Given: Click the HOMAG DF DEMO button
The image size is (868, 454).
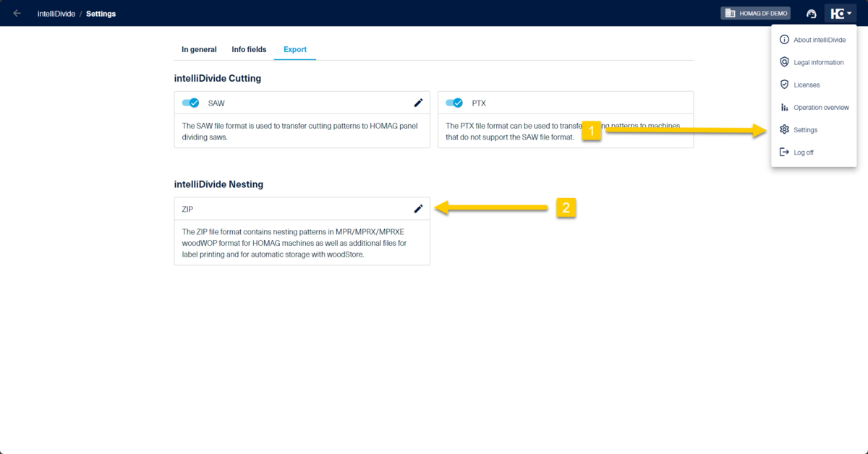Looking at the screenshot, I should (x=755, y=12).
